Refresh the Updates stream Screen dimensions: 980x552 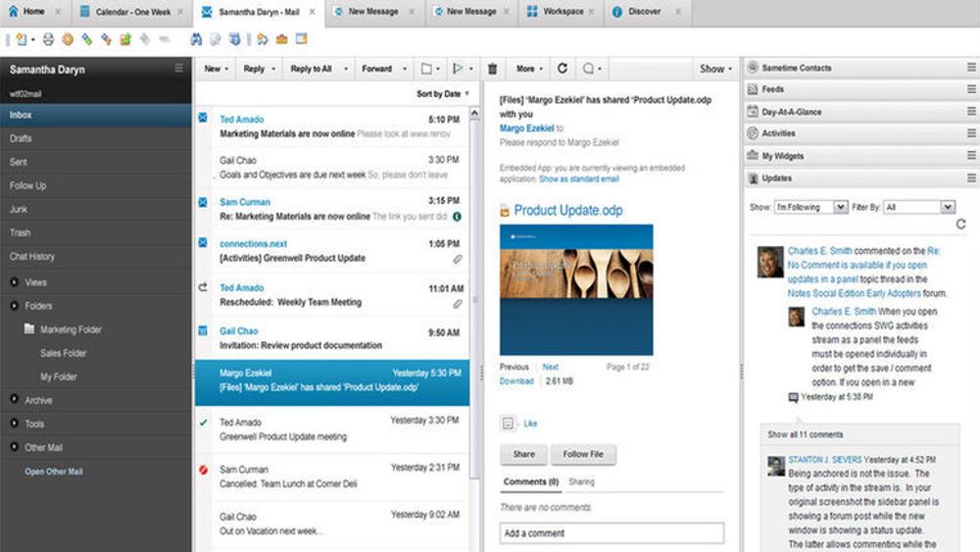tap(960, 224)
